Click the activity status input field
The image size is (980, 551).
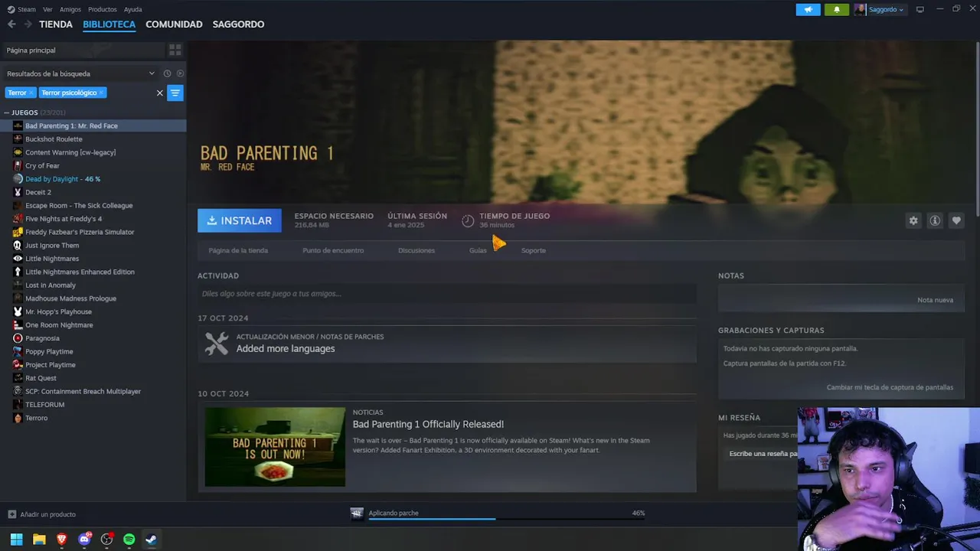pyautogui.click(x=447, y=293)
